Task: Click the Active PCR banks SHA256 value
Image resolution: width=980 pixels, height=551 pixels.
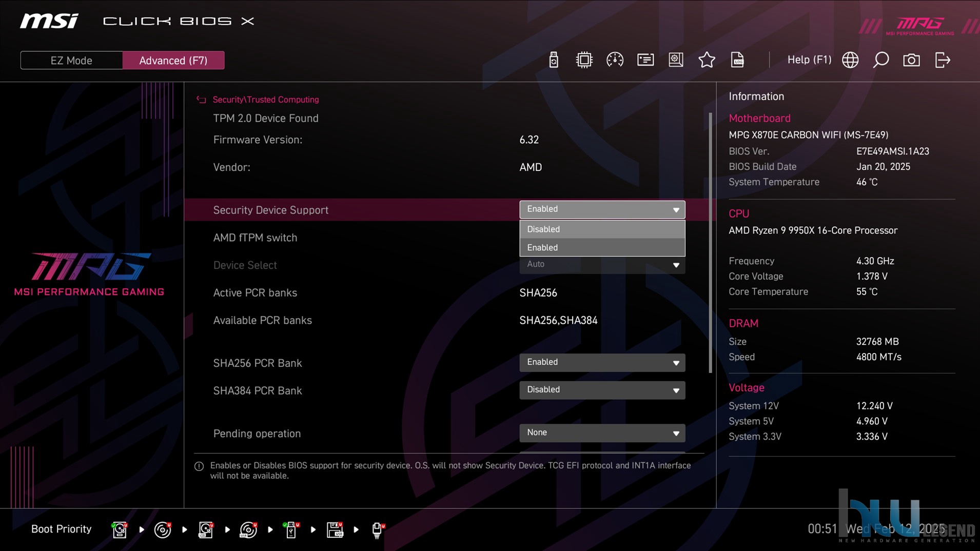Action: [538, 293]
